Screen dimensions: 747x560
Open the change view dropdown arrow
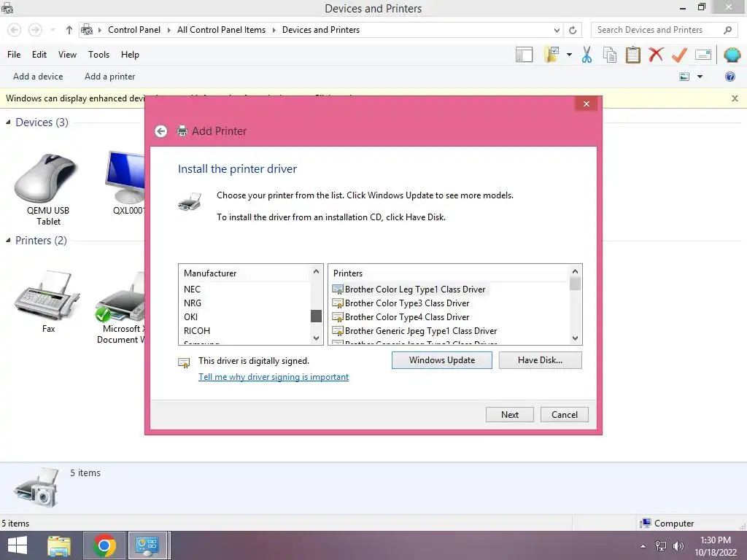click(x=700, y=77)
